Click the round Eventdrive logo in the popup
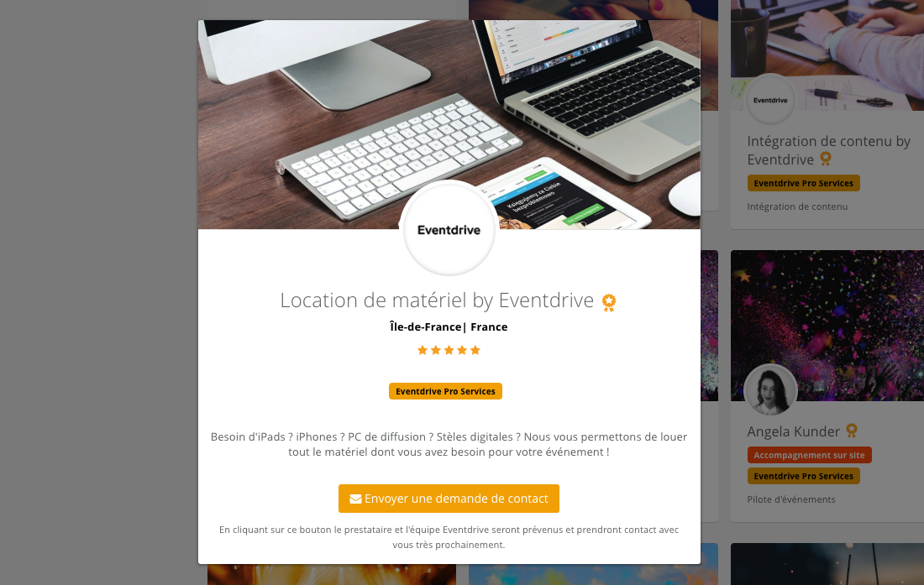 [x=449, y=229]
